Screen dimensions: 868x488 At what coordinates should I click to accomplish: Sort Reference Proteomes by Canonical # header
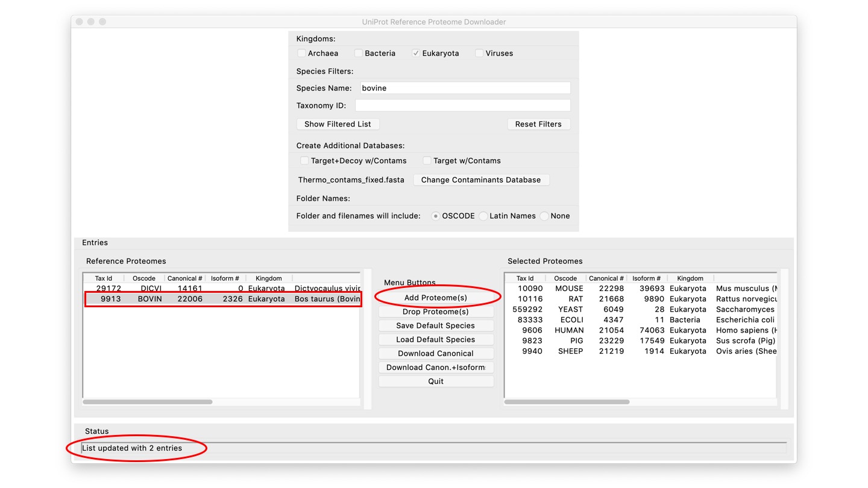(185, 278)
